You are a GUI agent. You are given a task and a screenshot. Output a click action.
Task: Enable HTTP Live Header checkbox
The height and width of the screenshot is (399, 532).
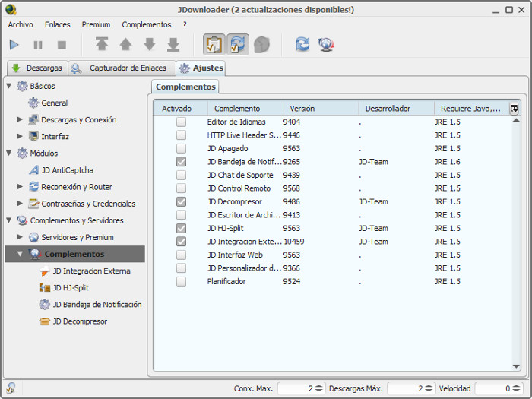pyautogui.click(x=181, y=135)
